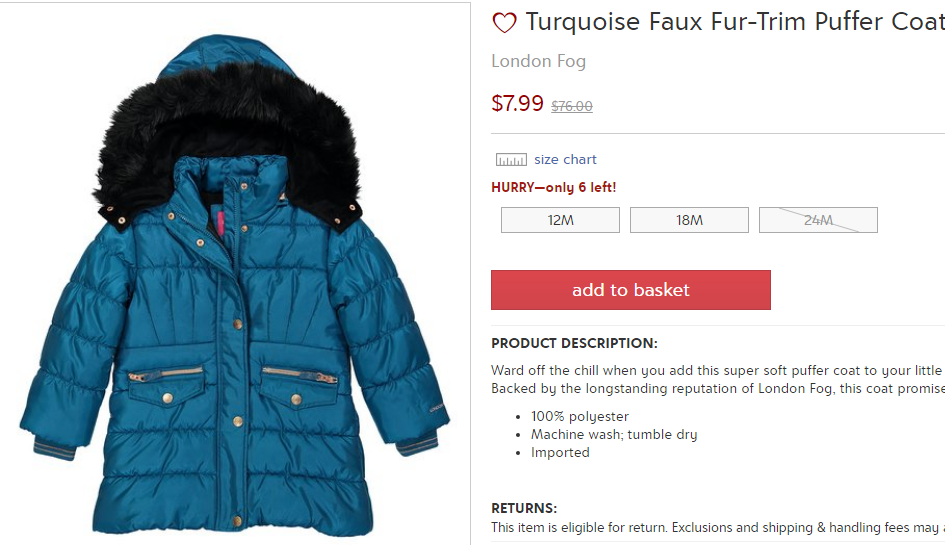Click the turquoise puffer coat product image
Image resolution: width=945 pixels, height=545 pixels.
coord(235,285)
